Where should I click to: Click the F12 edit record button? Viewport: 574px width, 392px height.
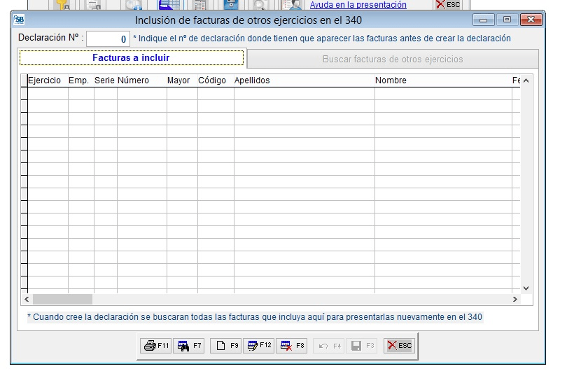tap(259, 346)
